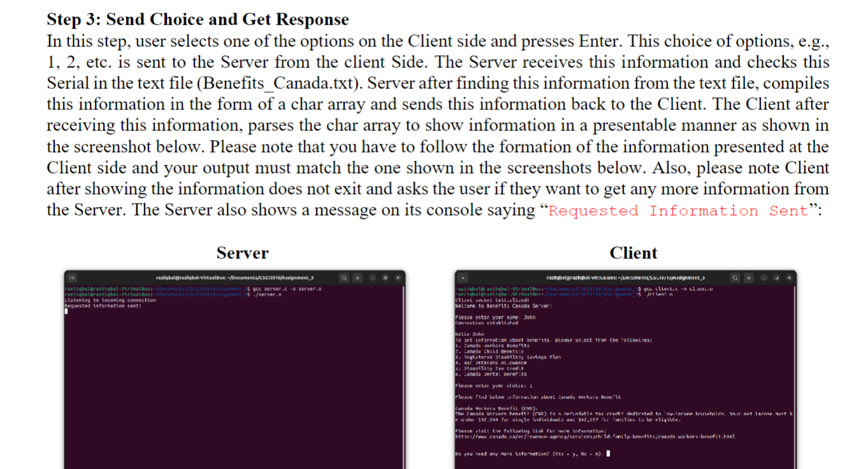Click the client terminal restore icon

776,277
